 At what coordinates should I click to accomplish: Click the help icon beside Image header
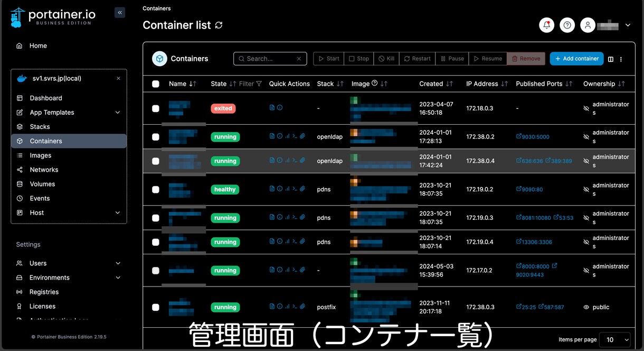(375, 84)
